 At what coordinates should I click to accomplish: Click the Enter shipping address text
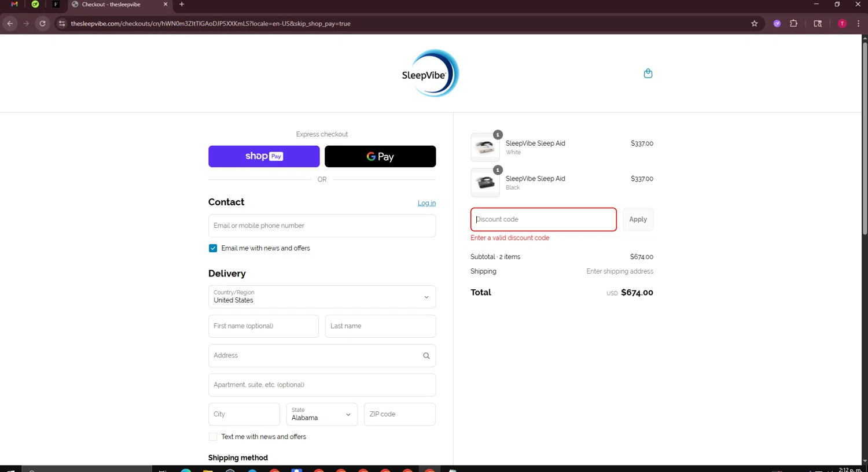point(620,271)
